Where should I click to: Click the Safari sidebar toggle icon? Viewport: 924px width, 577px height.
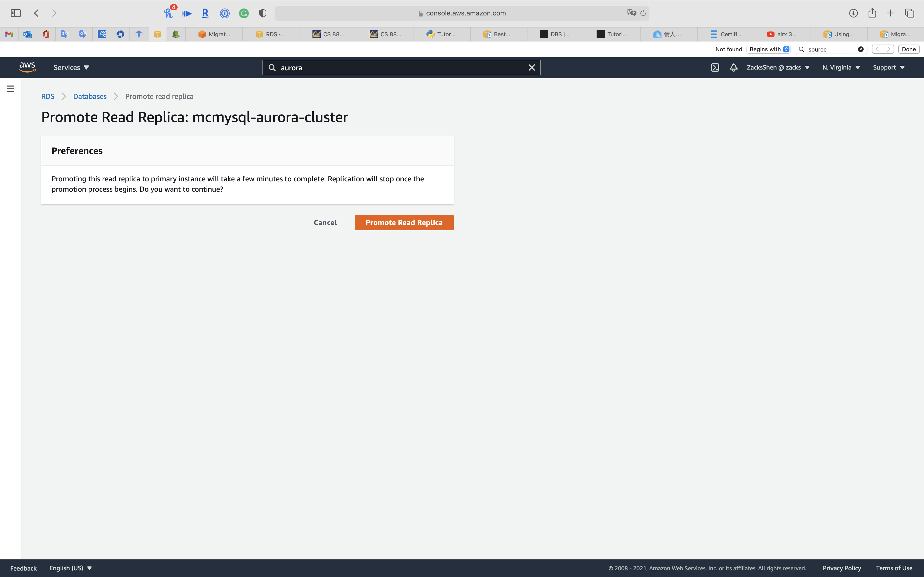click(x=16, y=13)
